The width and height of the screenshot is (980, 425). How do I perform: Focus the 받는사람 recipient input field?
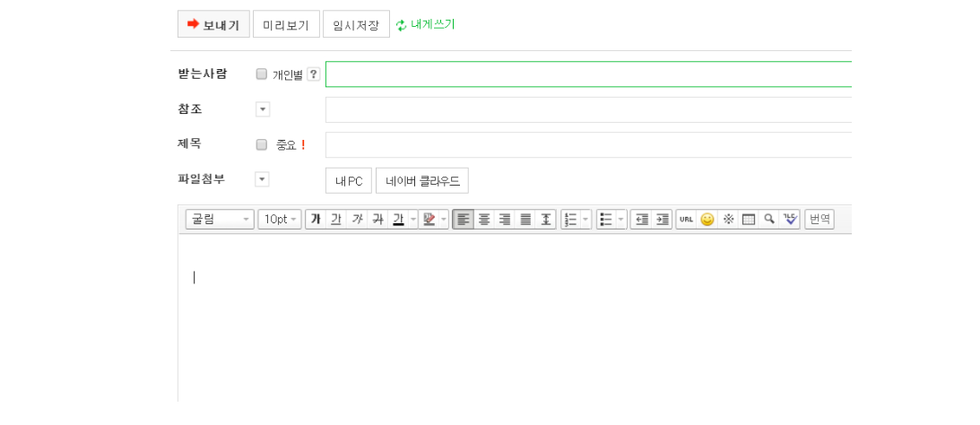589,74
